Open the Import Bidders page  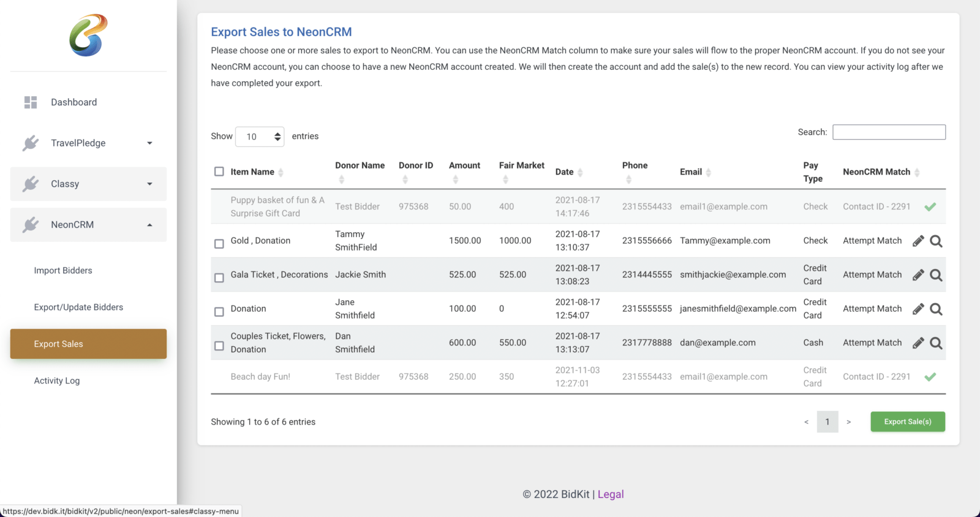click(x=63, y=271)
